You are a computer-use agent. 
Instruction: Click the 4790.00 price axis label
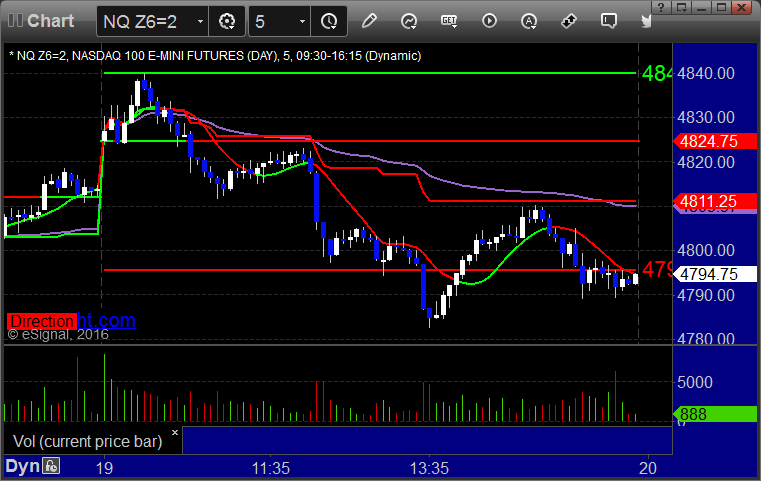[x=706, y=295]
